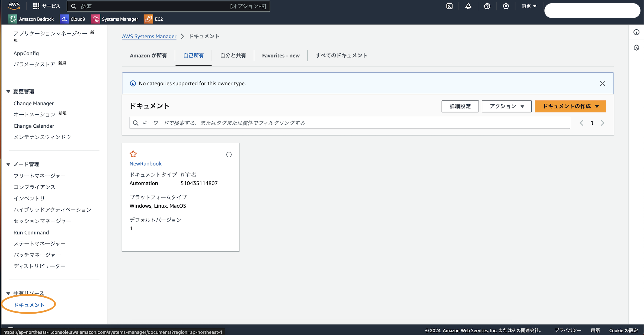This screenshot has height=335, width=644.
Task: Switch to the すべてのドキュメント tab
Action: (341, 56)
